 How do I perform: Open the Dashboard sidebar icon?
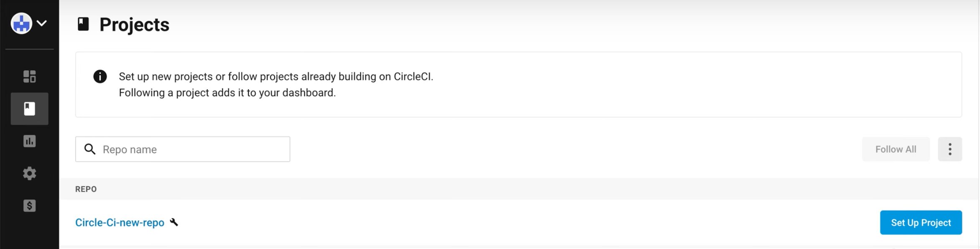(x=29, y=77)
